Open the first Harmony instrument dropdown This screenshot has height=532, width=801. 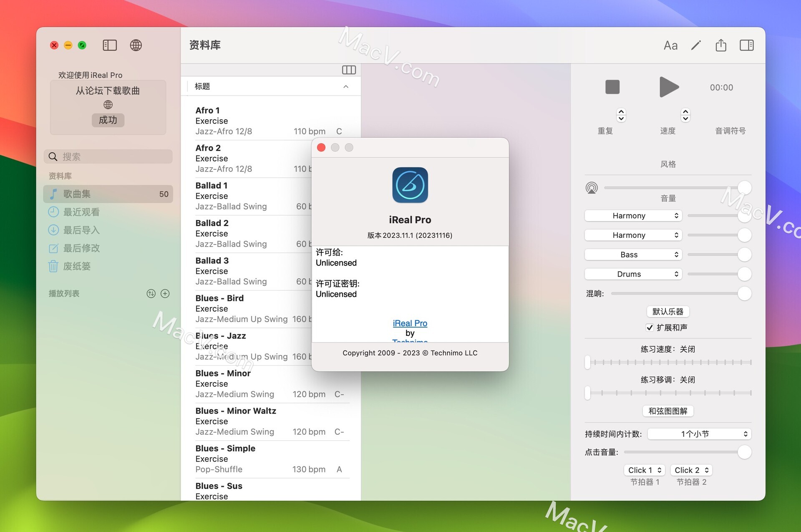tap(633, 216)
